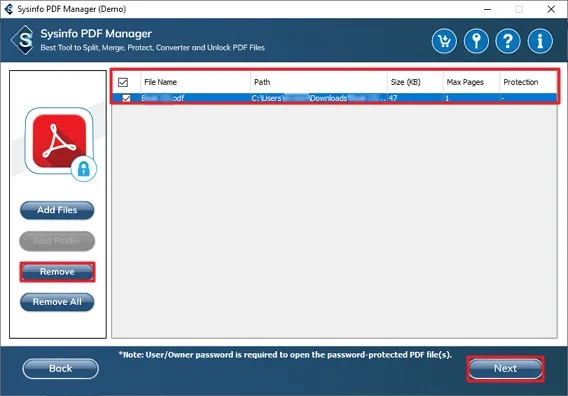The width and height of the screenshot is (568, 396).
Task: Click title bar app icon
Action: (x=9, y=9)
